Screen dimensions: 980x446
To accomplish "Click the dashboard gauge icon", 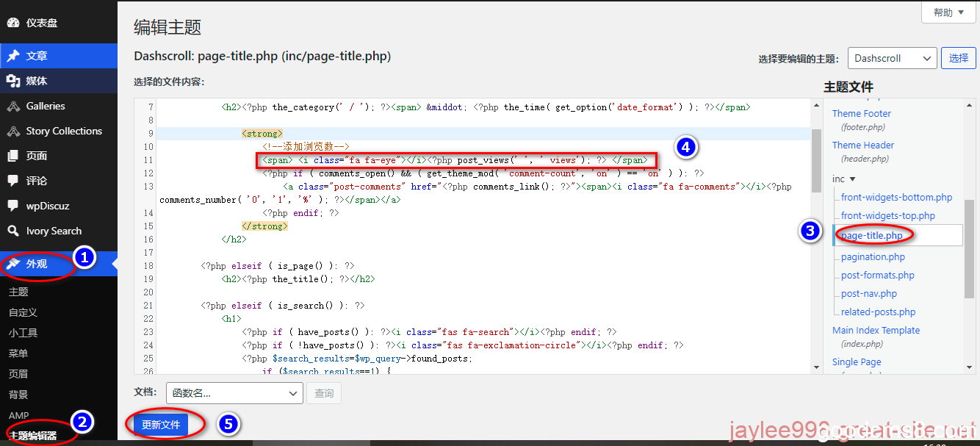I will [13, 23].
